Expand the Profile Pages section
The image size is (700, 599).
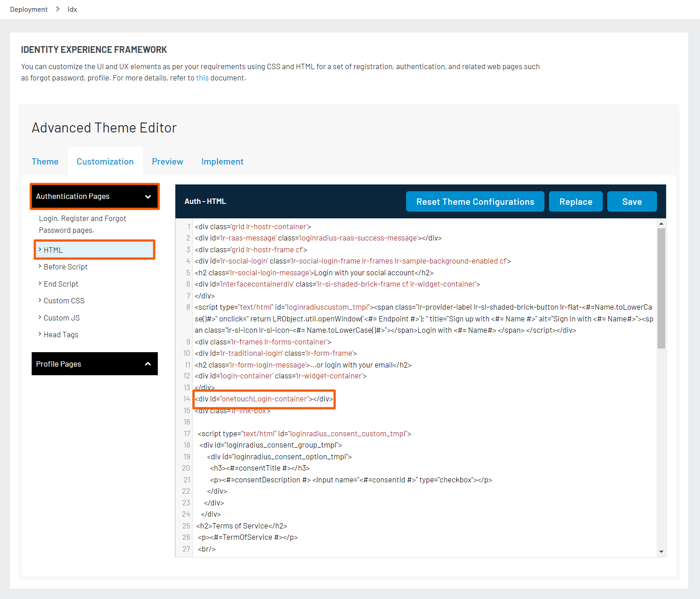click(94, 363)
